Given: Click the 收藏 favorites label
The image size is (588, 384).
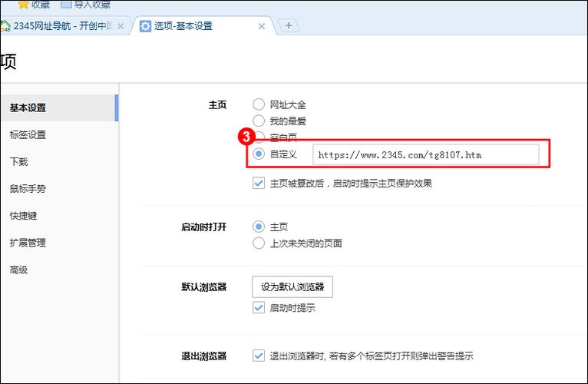Looking at the screenshot, I should pyautogui.click(x=41, y=4).
